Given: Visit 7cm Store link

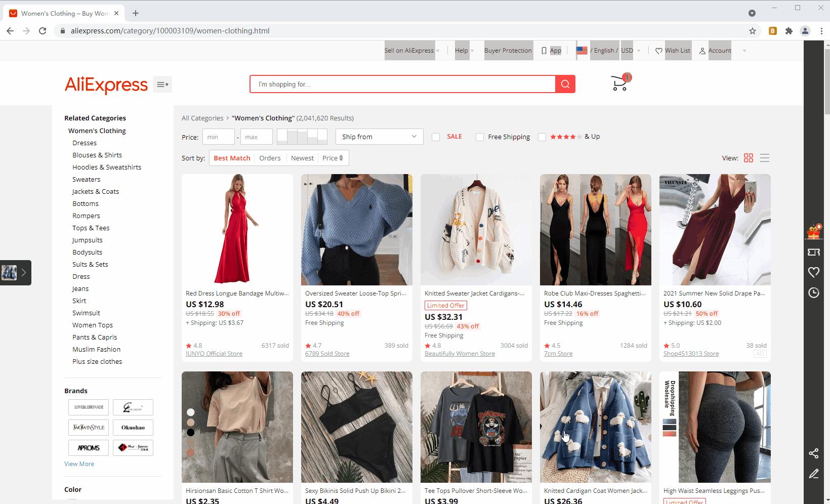Looking at the screenshot, I should (558, 354).
